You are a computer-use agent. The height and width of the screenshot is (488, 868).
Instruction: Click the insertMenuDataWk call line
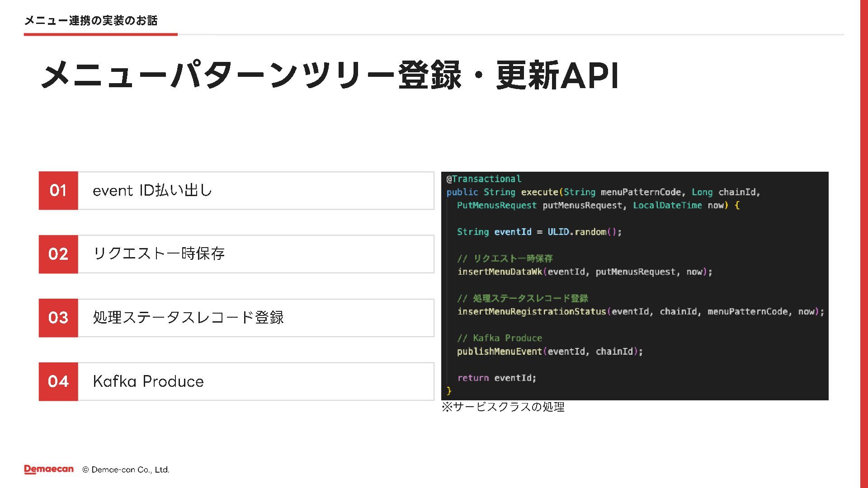585,272
